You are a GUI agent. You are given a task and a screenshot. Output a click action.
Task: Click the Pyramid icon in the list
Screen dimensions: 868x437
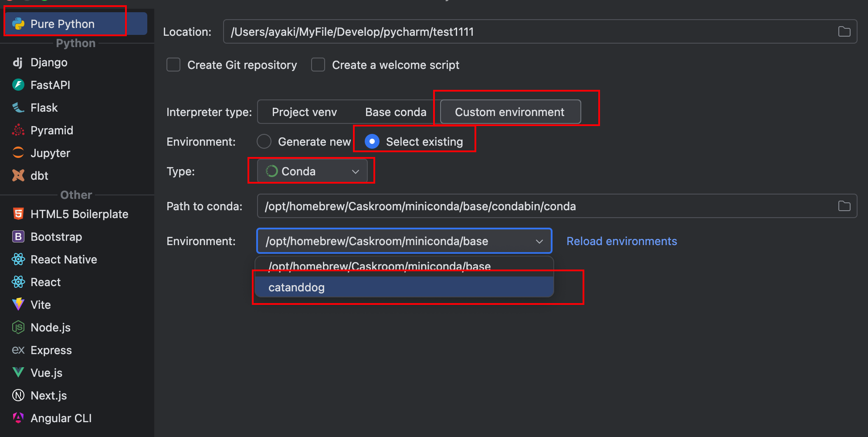(x=18, y=130)
